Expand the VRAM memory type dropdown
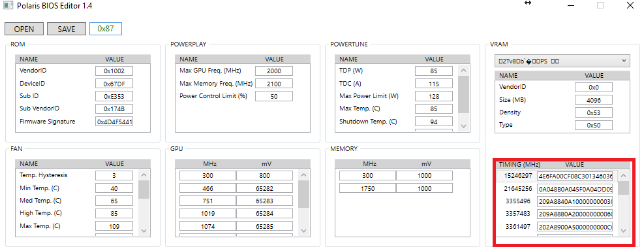This screenshot has width=644, height=251. tap(562, 61)
